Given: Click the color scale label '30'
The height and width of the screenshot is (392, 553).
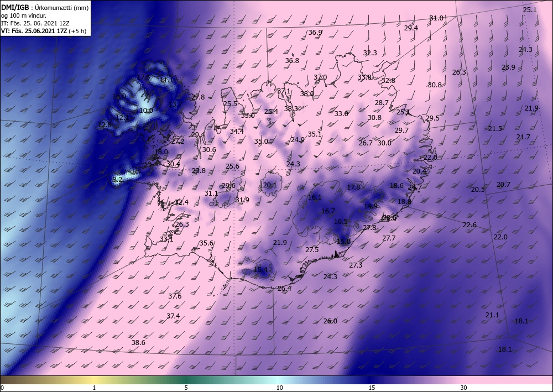Looking at the screenshot, I should pyautogui.click(x=463, y=388).
